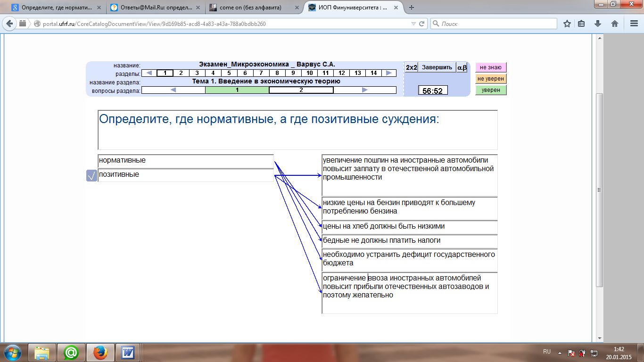Open the bookmarks list icon
This screenshot has width=644, height=362.
click(x=581, y=24)
